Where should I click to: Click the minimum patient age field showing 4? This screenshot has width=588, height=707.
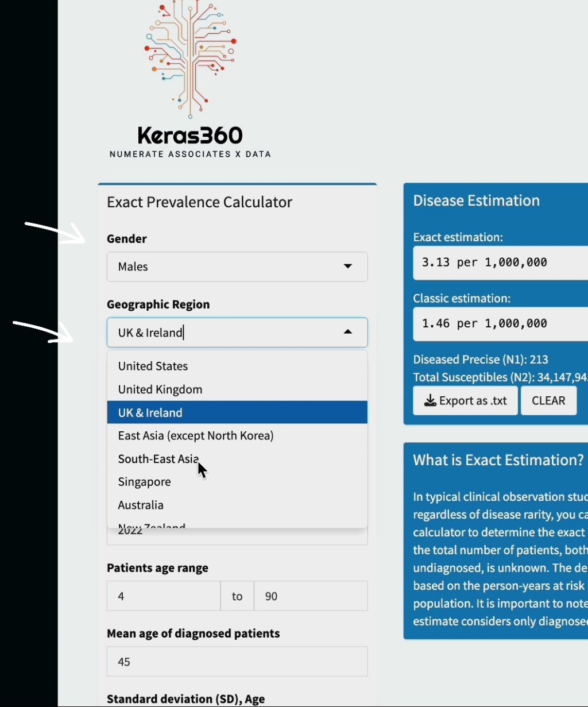click(163, 596)
